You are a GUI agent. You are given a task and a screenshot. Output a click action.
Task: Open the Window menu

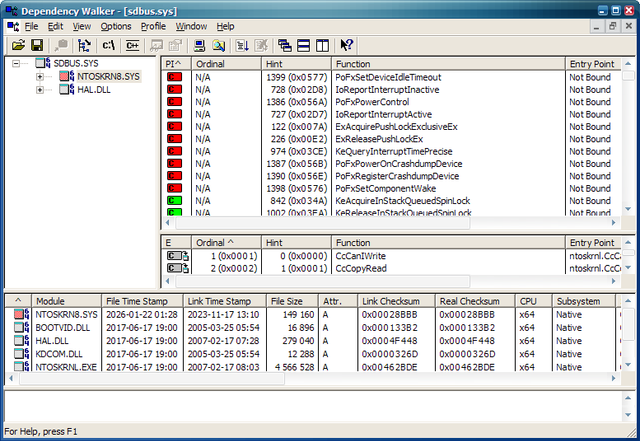click(x=191, y=27)
